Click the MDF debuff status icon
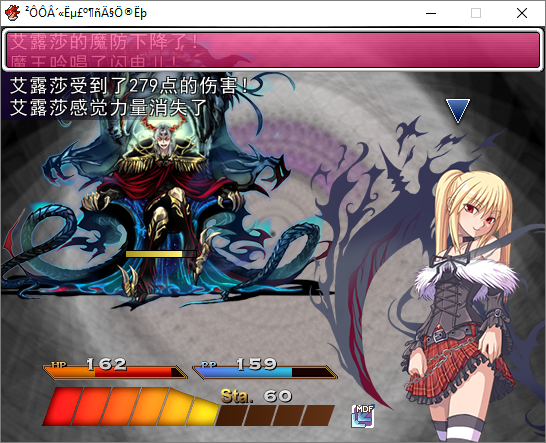546x443 pixels. 362,416
